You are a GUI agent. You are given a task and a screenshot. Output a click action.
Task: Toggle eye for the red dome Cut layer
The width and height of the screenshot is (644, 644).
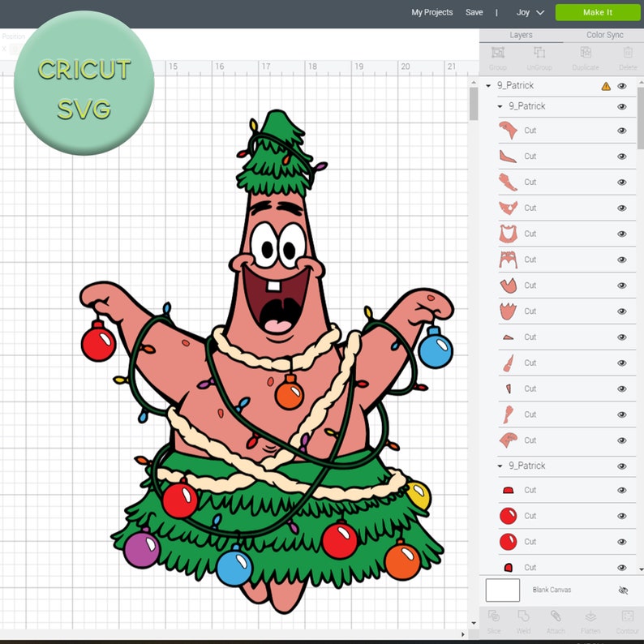pyautogui.click(x=622, y=491)
